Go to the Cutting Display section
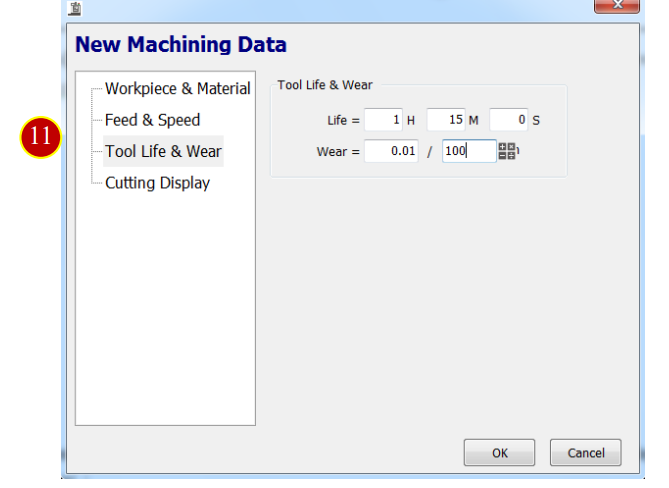The width and height of the screenshot is (669, 488). tap(157, 183)
